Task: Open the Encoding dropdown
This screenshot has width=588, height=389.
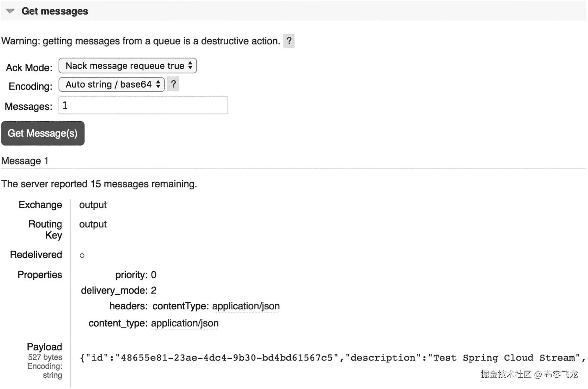Action: [x=111, y=84]
